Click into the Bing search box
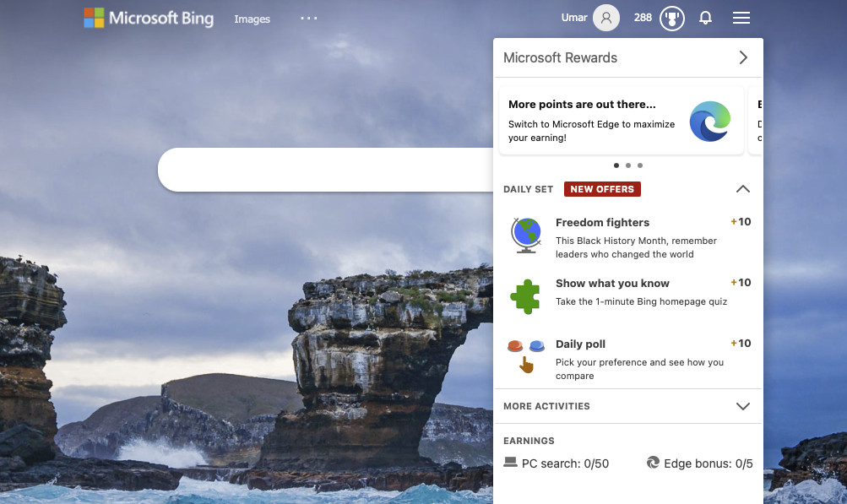This screenshot has height=504, width=847. coord(325,170)
